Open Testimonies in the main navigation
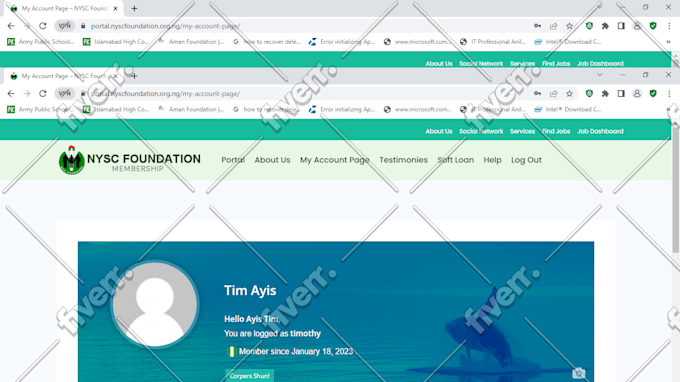The width and height of the screenshot is (680, 382). (x=403, y=160)
